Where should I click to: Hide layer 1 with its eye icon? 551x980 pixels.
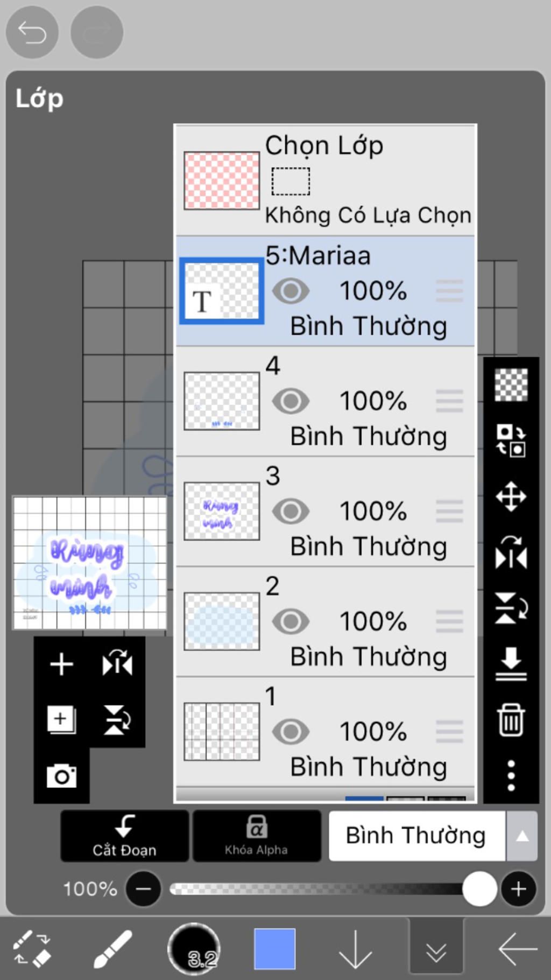pyautogui.click(x=291, y=732)
